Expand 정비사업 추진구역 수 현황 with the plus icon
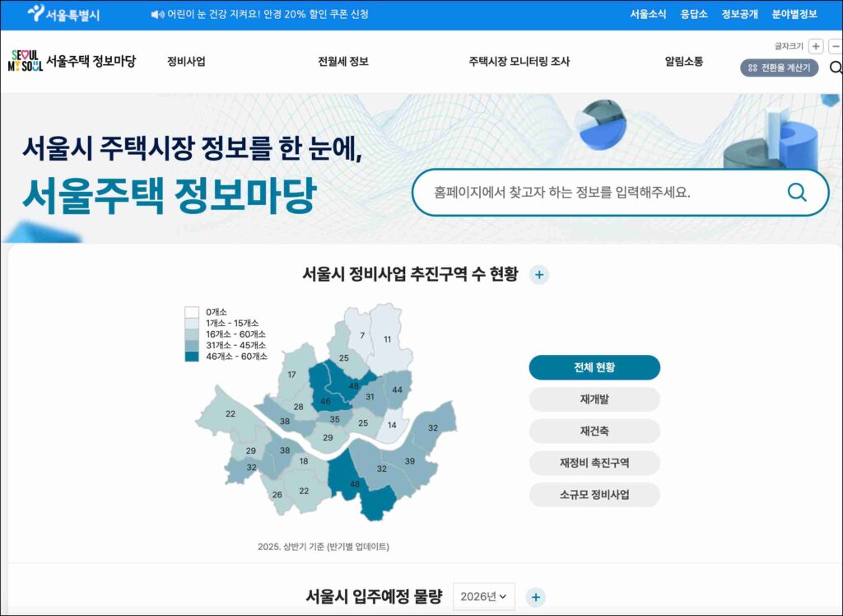 pos(538,275)
